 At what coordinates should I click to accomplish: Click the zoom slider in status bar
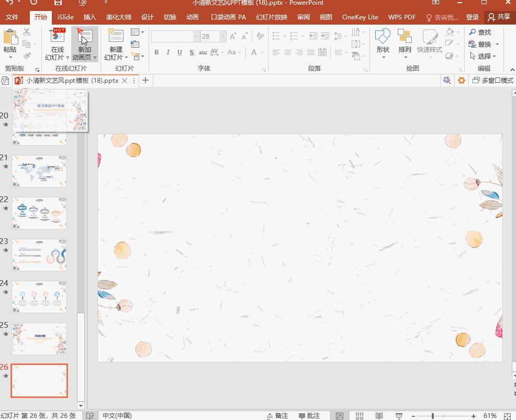(x=433, y=416)
